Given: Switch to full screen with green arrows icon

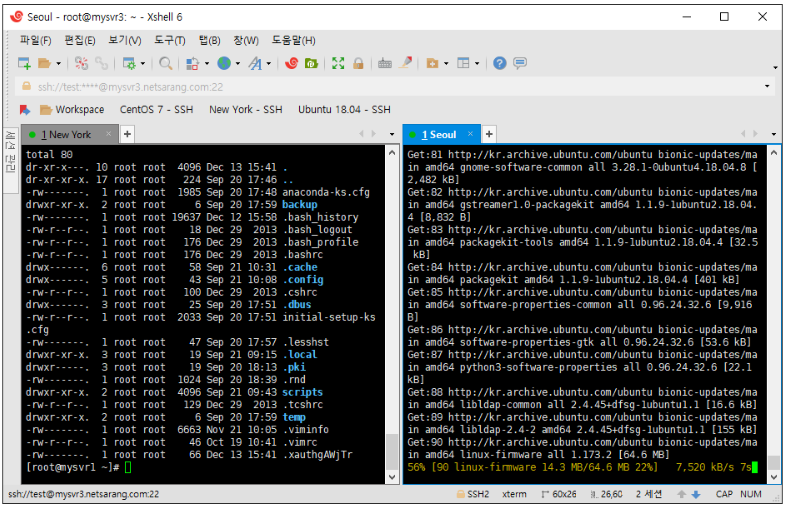Looking at the screenshot, I should coord(338,63).
